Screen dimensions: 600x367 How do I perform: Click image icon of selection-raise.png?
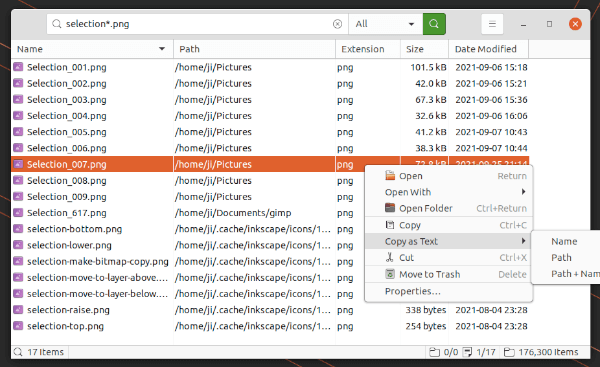click(18, 310)
